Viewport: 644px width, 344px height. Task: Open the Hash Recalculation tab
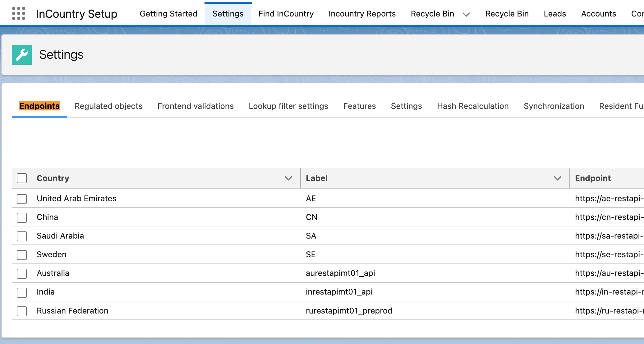click(472, 106)
